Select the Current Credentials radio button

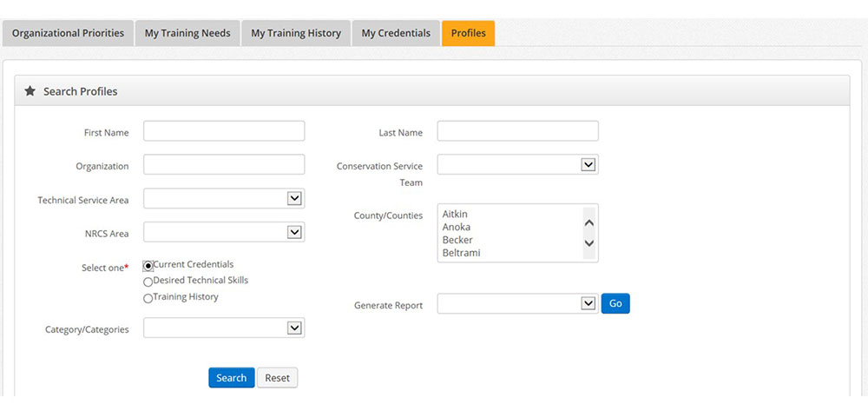(x=148, y=266)
